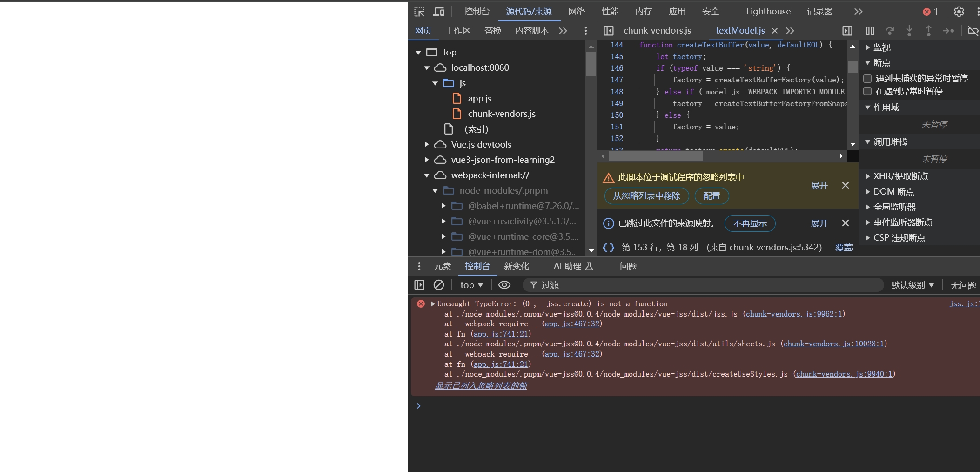Click the step into icon
Screen dimensions: 980x472
909,31
